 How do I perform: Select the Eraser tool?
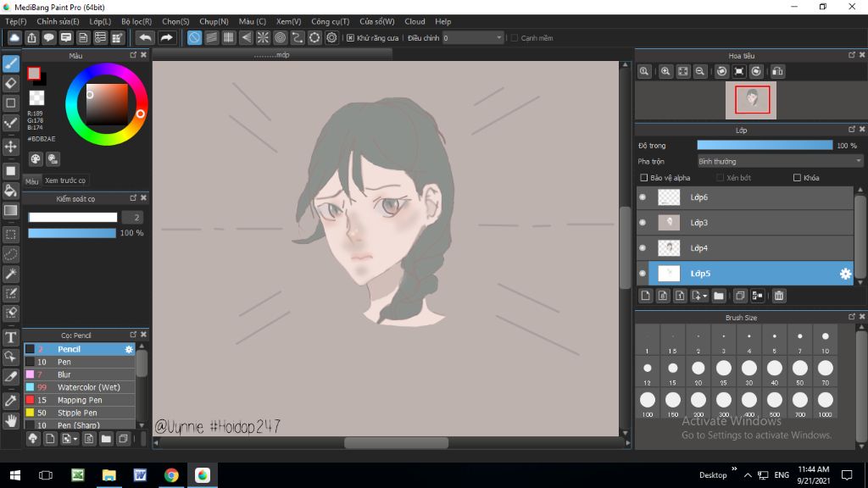tap(11, 84)
